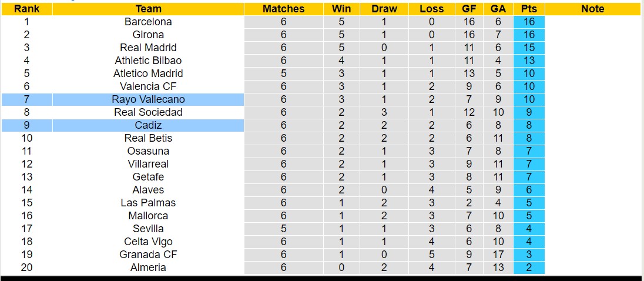This screenshot has width=644, height=281.
Task: Select Sevilla in the standings table
Action: pos(148,229)
